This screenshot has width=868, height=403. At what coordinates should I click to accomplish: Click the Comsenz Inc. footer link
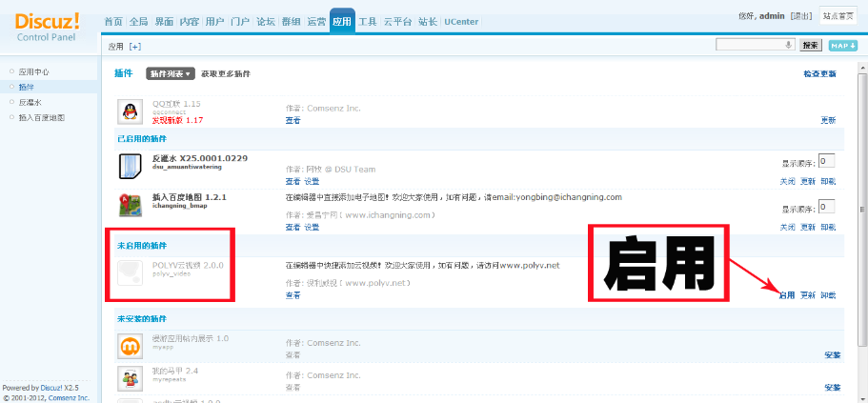69,397
